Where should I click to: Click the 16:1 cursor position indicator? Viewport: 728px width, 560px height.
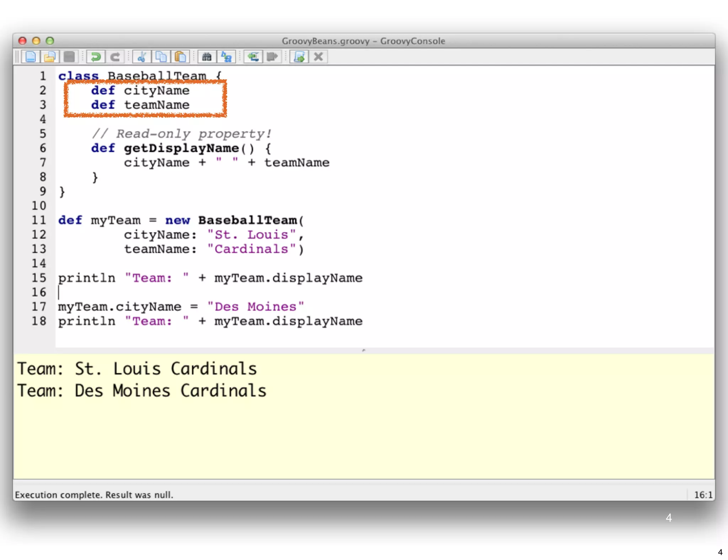point(703,495)
